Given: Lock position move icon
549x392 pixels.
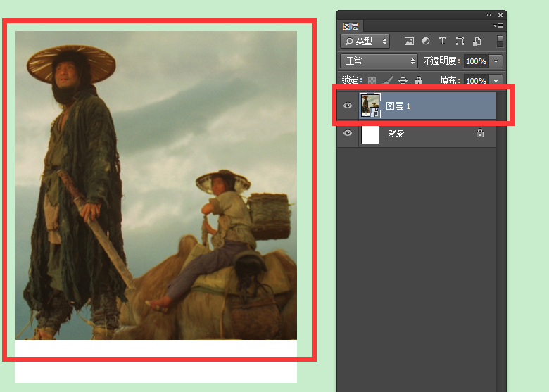Looking at the screenshot, I should tap(403, 80).
